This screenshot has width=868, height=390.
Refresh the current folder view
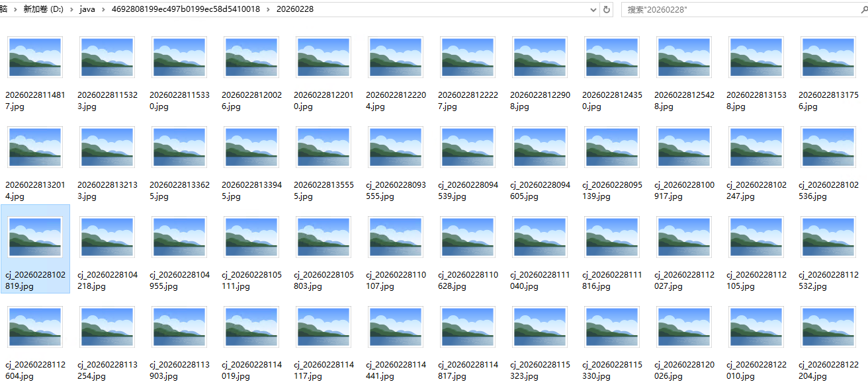pyautogui.click(x=607, y=9)
